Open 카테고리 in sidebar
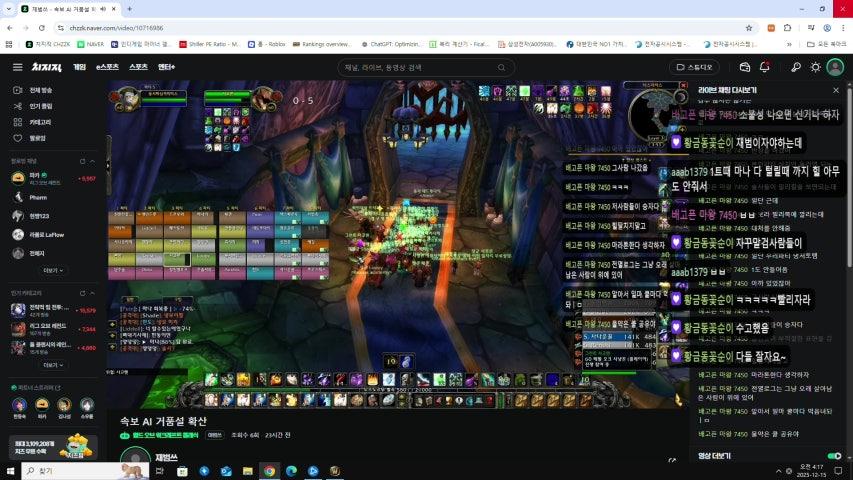The height and width of the screenshot is (480, 853). tap(33, 122)
